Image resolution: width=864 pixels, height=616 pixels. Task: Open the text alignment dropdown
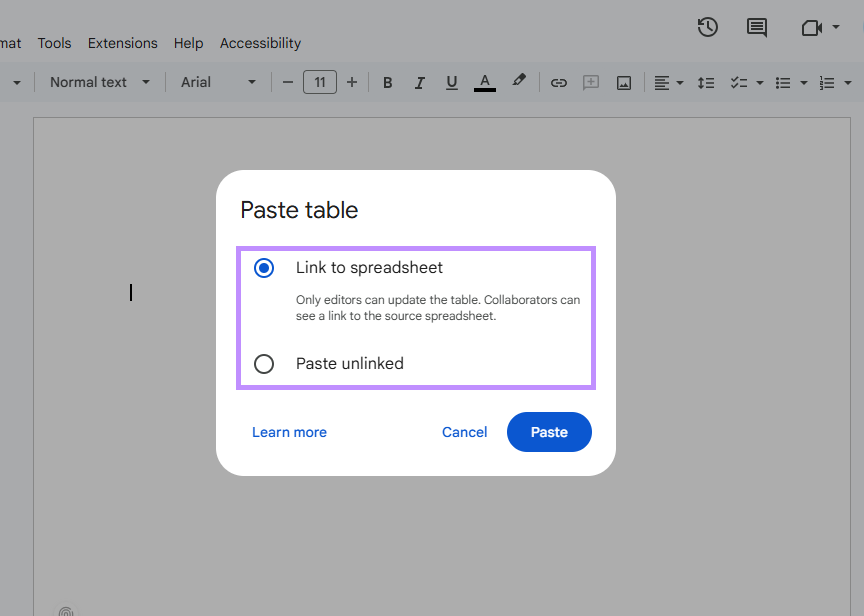668,82
